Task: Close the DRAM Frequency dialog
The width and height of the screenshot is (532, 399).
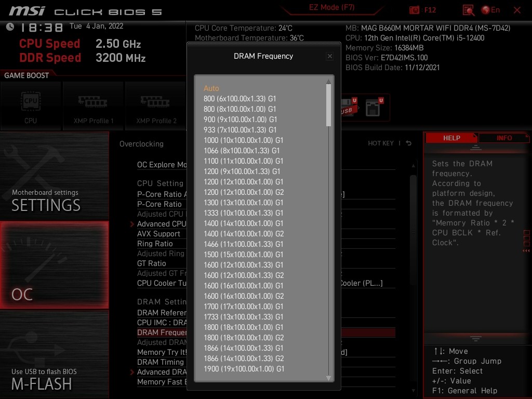Action: coord(329,56)
